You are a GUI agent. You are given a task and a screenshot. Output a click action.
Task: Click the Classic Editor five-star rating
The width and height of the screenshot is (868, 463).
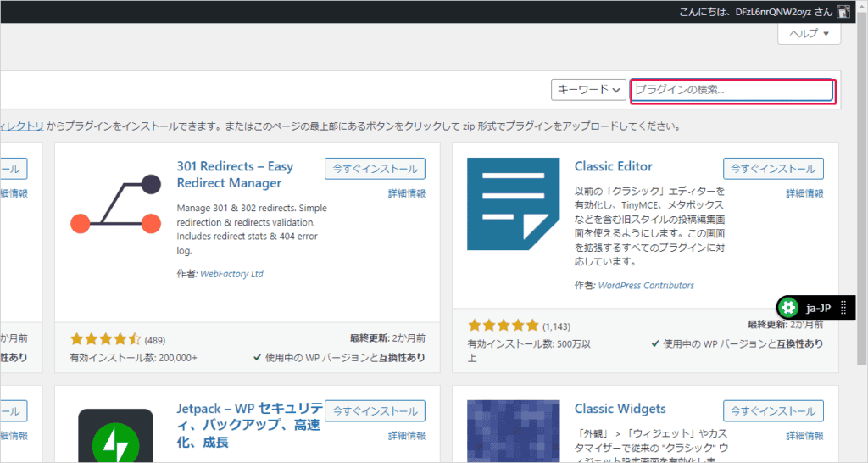pos(504,325)
